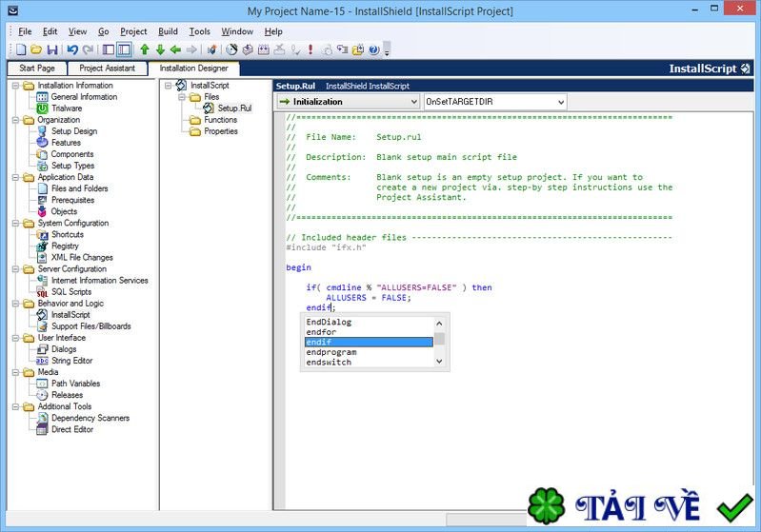The image size is (761, 532).
Task: Collapse the Files folder in script tree
Action: pos(184,97)
